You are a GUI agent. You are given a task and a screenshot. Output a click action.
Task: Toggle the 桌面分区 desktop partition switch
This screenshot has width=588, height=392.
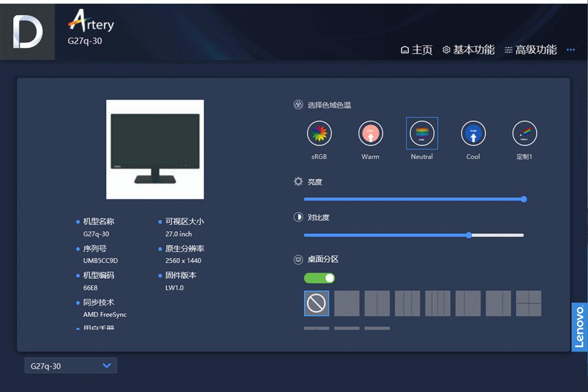319,278
